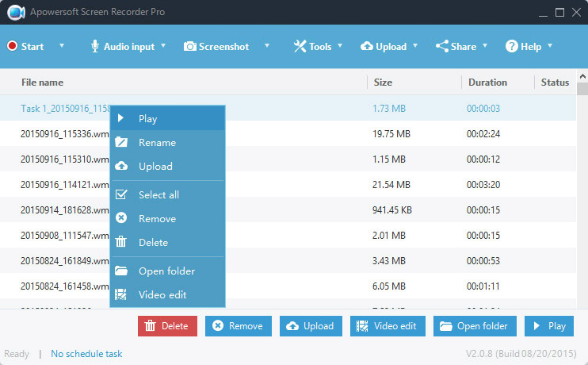The image size is (588, 365).
Task: Select Video edit in the context menu
Action: tap(162, 294)
